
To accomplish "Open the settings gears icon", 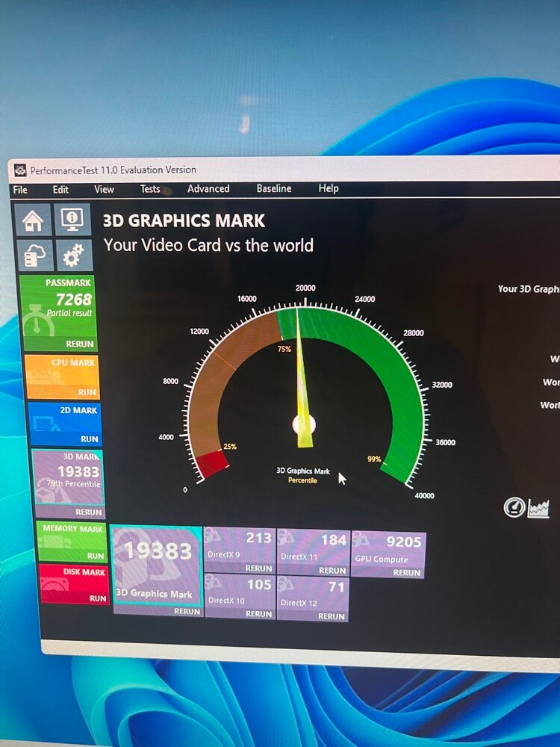I will click(74, 255).
